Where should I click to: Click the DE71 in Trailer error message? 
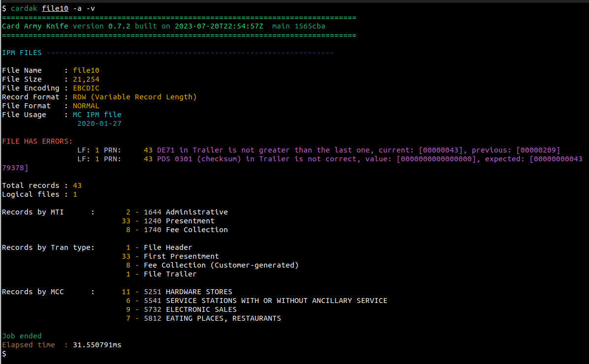click(x=358, y=150)
